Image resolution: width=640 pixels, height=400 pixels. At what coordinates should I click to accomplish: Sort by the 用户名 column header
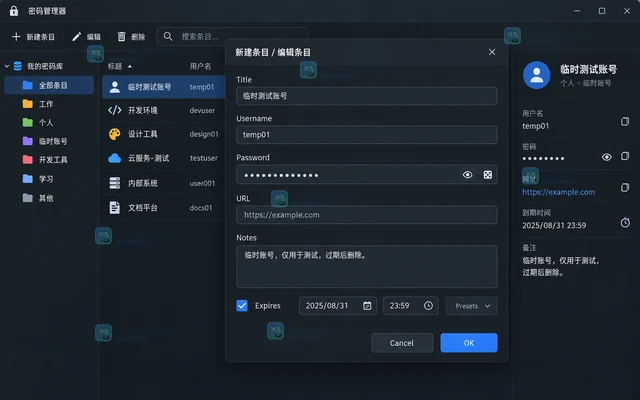200,66
